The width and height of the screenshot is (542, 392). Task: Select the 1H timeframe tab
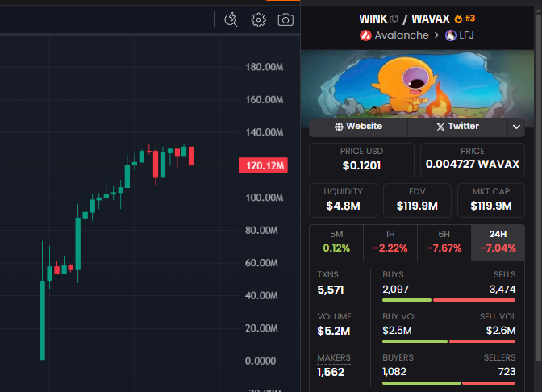390,242
